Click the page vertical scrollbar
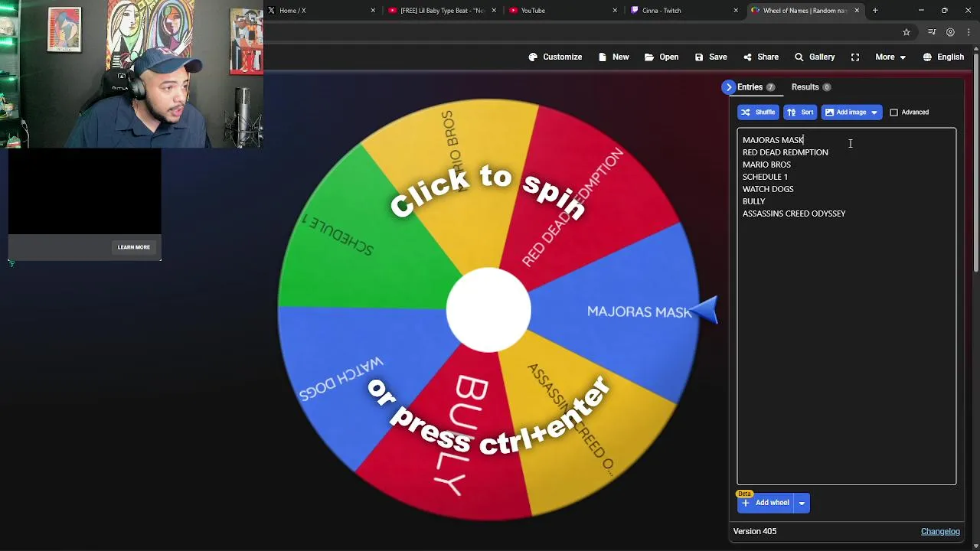 click(976, 161)
